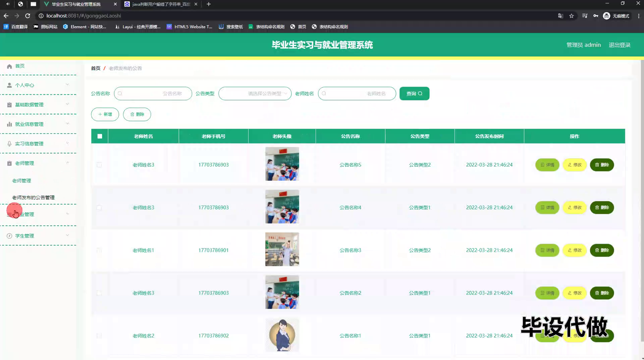Open browser three-dot menu
Viewport: 644px width, 360px height.
639,16
